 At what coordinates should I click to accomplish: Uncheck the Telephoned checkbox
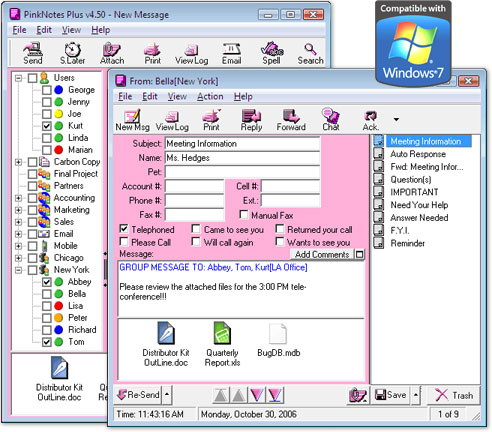pyautogui.click(x=124, y=229)
